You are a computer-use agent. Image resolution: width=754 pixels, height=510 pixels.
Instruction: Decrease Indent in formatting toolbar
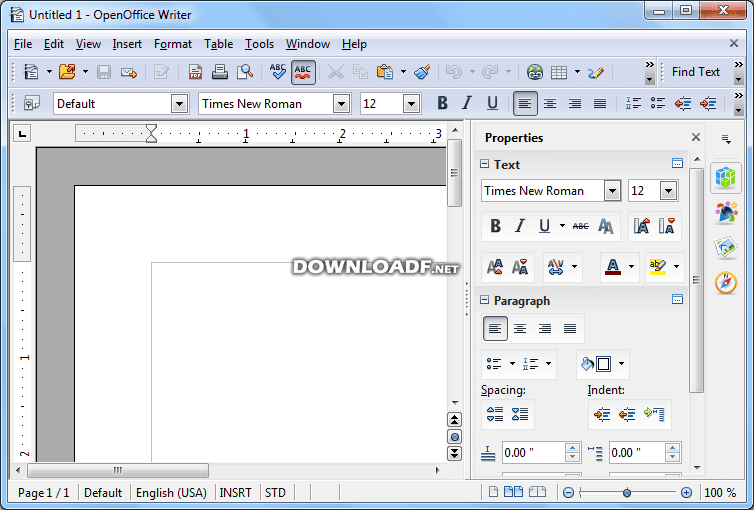[x=683, y=103]
